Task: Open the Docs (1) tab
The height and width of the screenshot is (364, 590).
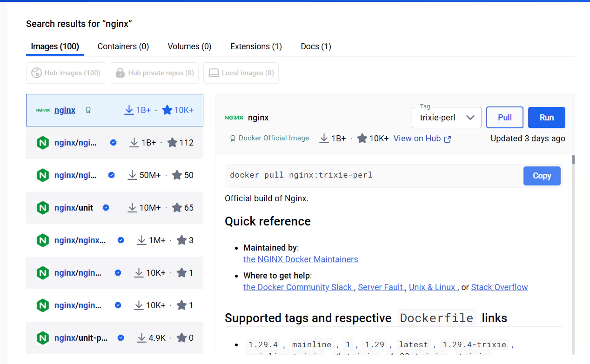Action: (x=316, y=46)
